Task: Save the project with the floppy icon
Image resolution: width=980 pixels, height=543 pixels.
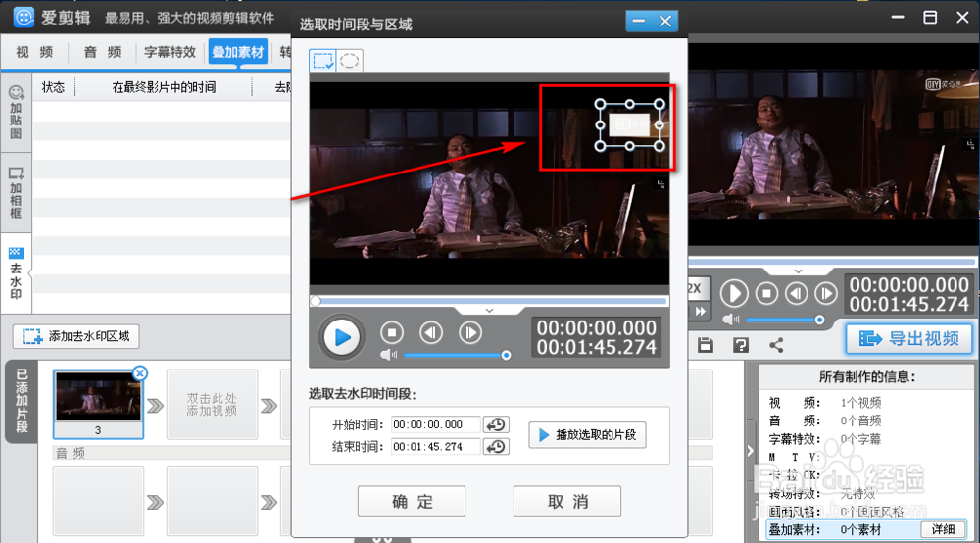Action: pos(706,345)
